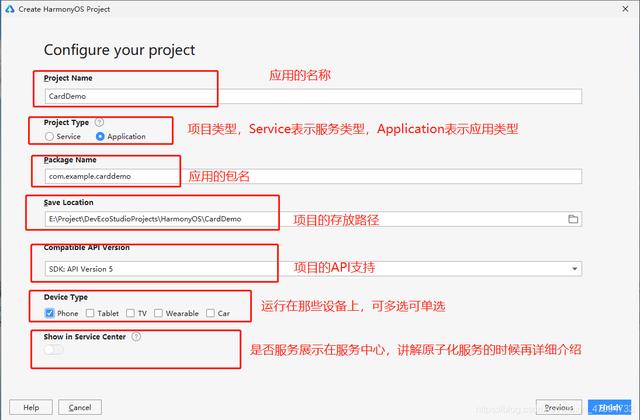Uncheck the Phone device type
The width and height of the screenshot is (640, 420).
coord(49,313)
